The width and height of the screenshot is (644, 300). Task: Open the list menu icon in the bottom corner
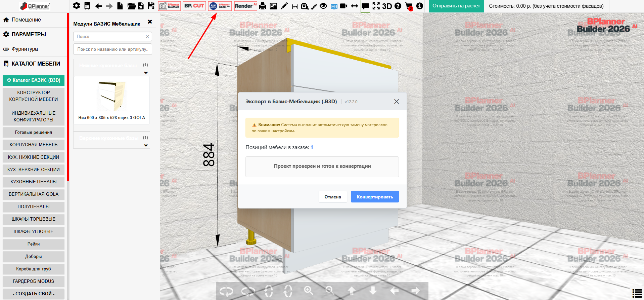click(637, 293)
